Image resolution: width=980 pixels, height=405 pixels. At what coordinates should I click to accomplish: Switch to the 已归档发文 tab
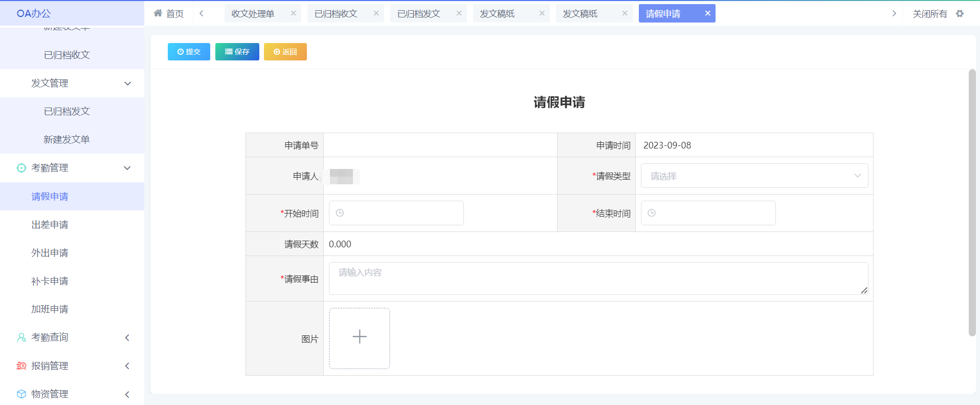(418, 14)
